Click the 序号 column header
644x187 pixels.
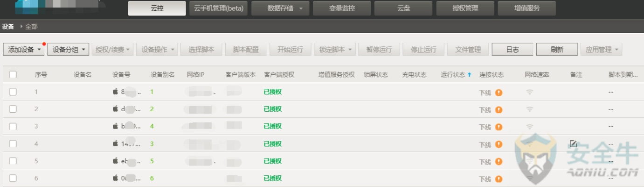point(41,75)
